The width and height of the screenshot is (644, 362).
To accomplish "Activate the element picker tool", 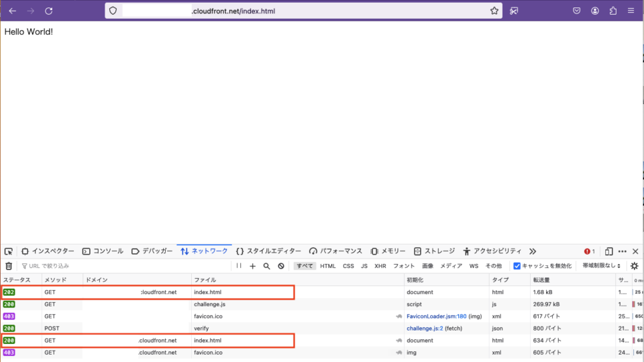I will pyautogui.click(x=9, y=251).
